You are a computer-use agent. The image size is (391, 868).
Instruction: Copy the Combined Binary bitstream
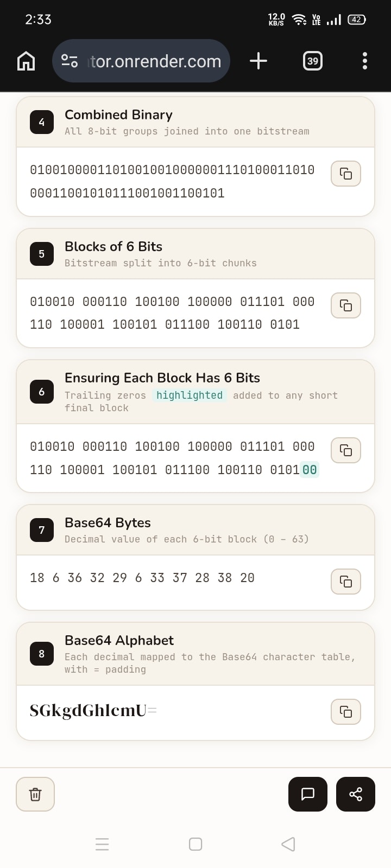tap(346, 174)
